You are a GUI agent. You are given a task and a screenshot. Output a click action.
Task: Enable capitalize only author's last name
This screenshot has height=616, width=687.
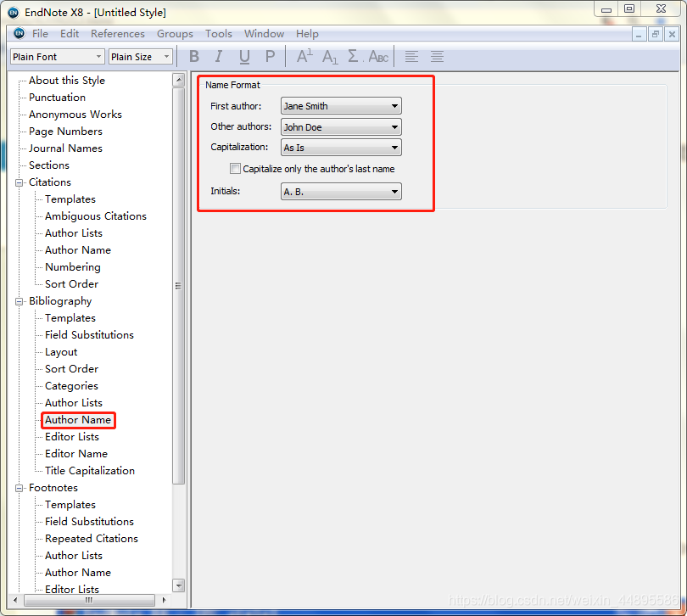point(235,169)
